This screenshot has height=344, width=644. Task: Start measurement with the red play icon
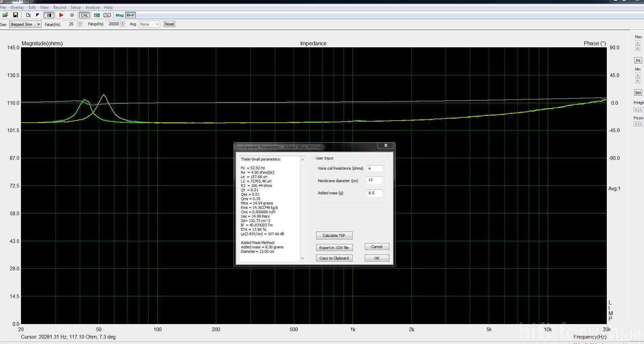click(x=61, y=15)
